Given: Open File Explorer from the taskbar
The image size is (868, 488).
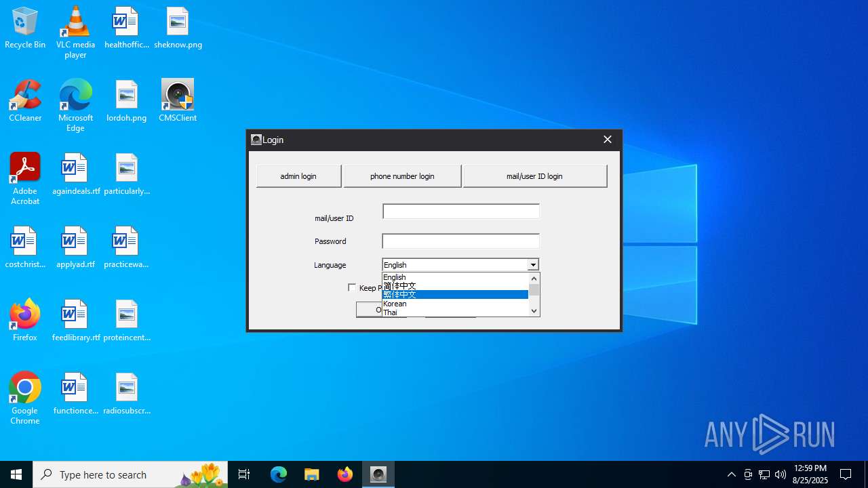Looking at the screenshot, I should [312, 474].
